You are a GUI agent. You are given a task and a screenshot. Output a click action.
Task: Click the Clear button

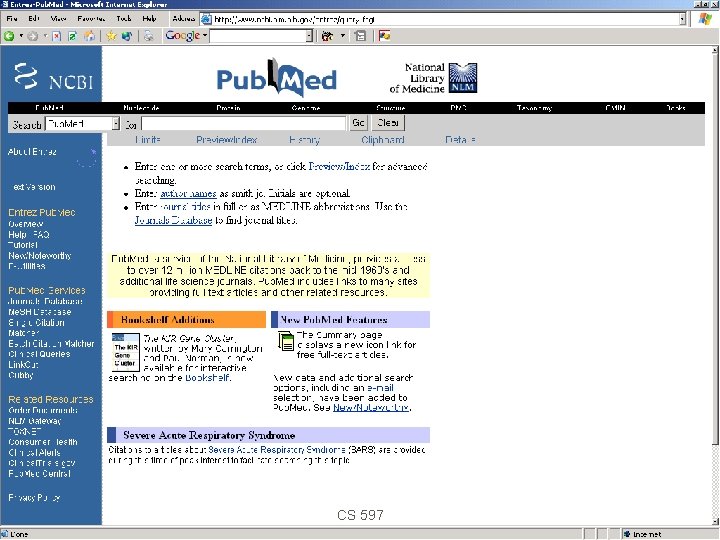click(388, 123)
